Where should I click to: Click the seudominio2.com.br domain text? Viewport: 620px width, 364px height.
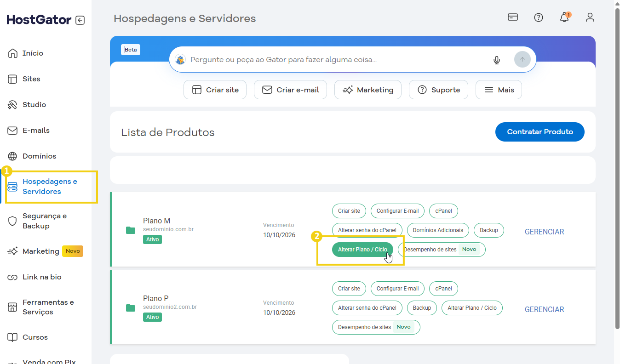click(x=170, y=307)
